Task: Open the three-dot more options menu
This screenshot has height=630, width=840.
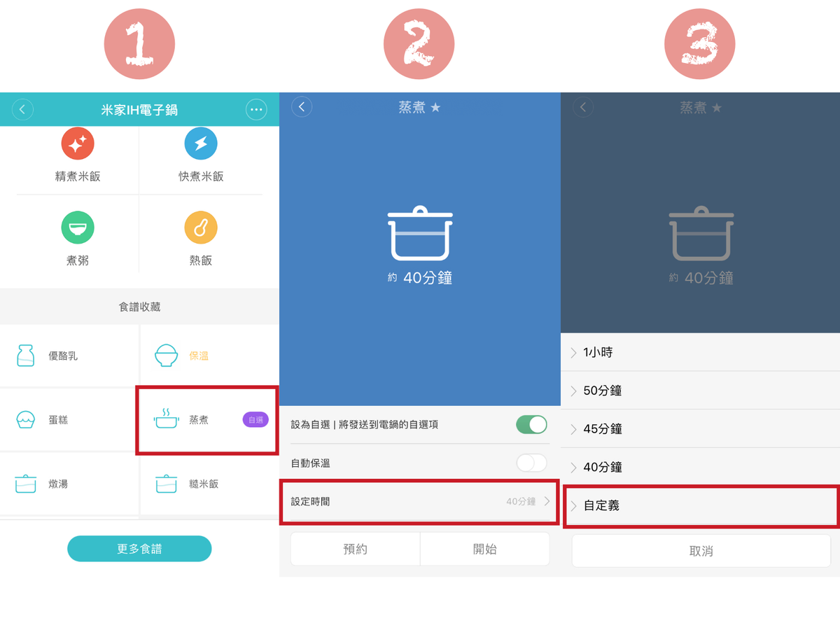Action: (256, 109)
